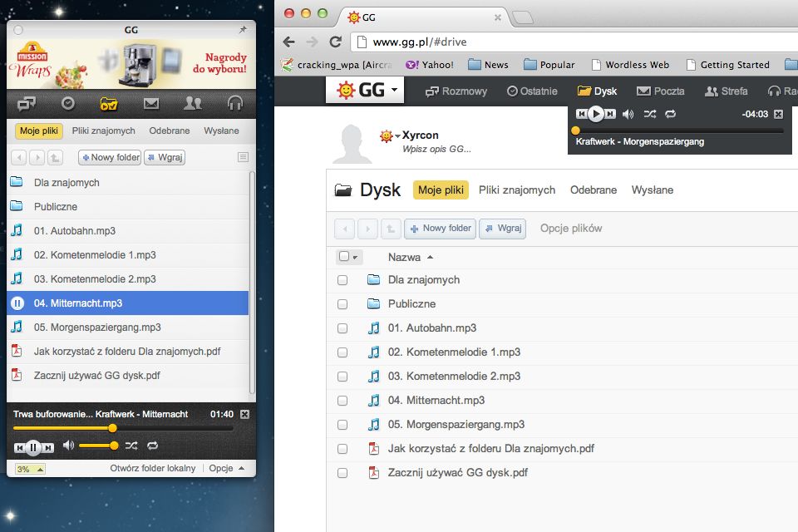Image resolution: width=798 pixels, height=532 pixels.
Task: Open Poczta tab in web navigation
Action: tap(661, 91)
